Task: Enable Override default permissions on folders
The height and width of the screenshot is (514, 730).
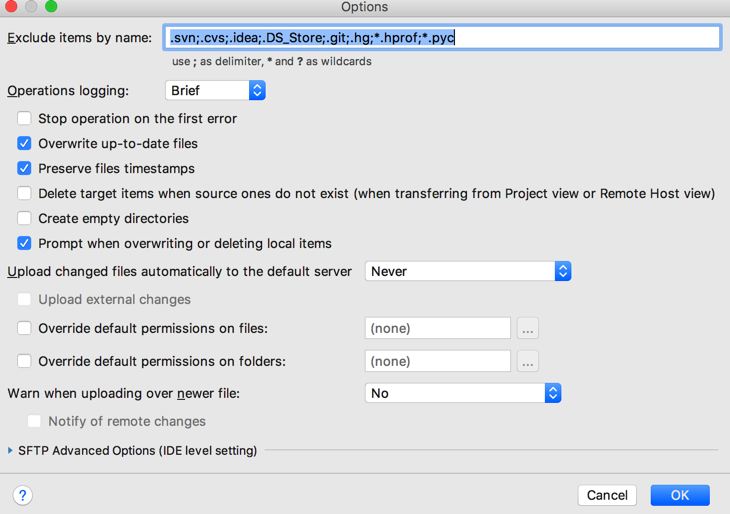Action: click(25, 361)
